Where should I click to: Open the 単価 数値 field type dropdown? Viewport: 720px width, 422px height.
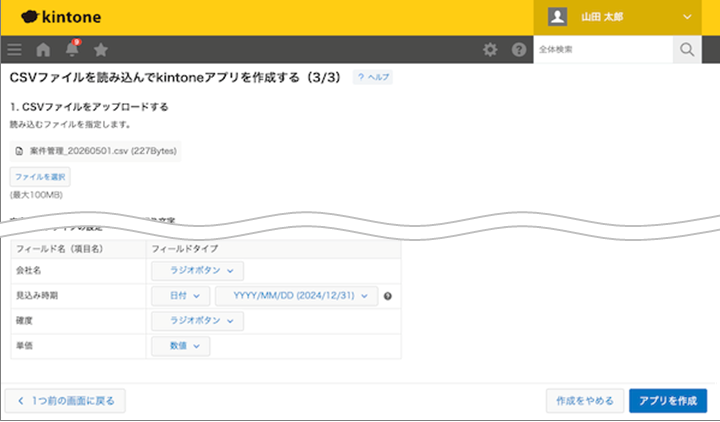tap(180, 346)
